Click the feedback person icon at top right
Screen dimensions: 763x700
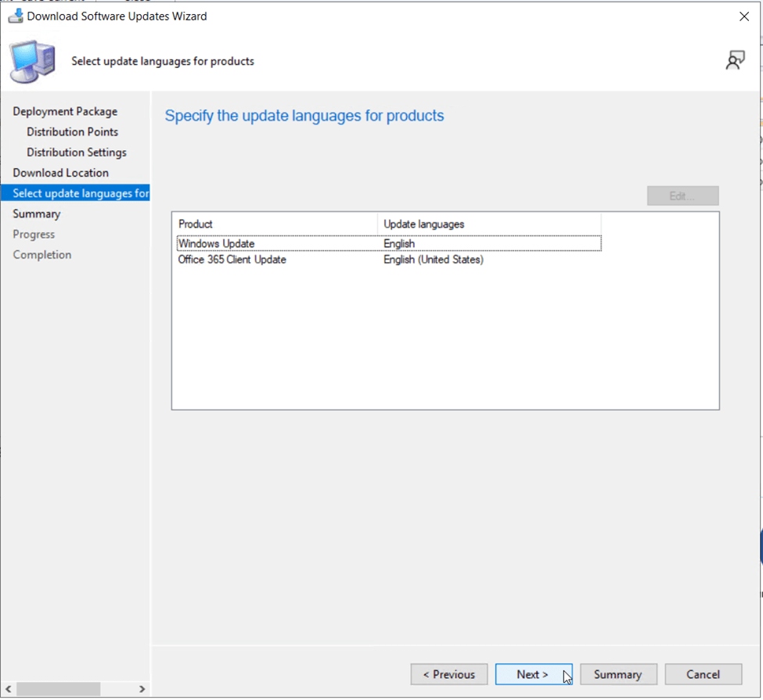[x=735, y=61]
